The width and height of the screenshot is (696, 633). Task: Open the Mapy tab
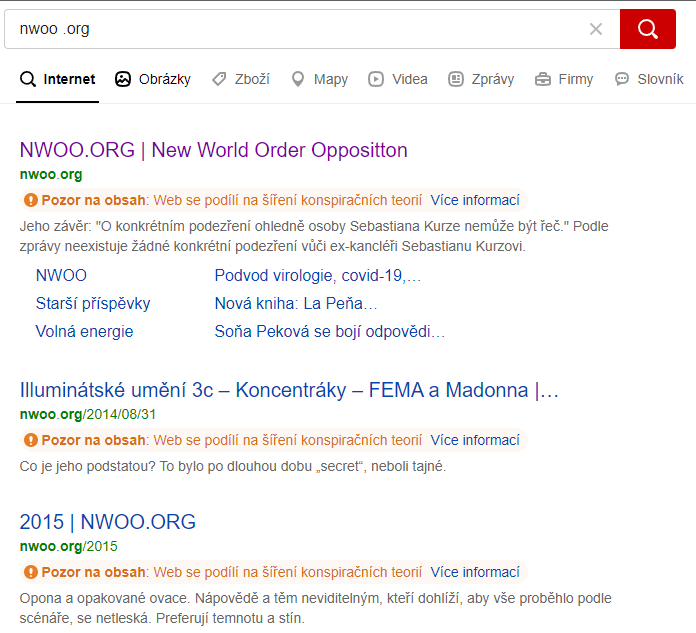coord(320,79)
